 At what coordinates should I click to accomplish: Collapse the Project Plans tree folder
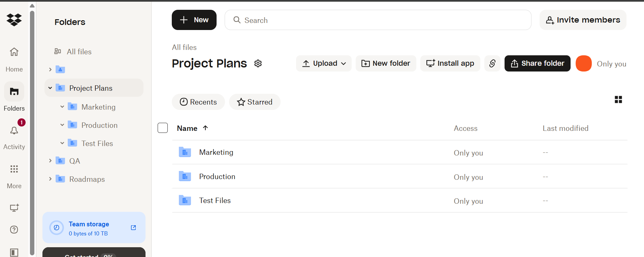50,88
